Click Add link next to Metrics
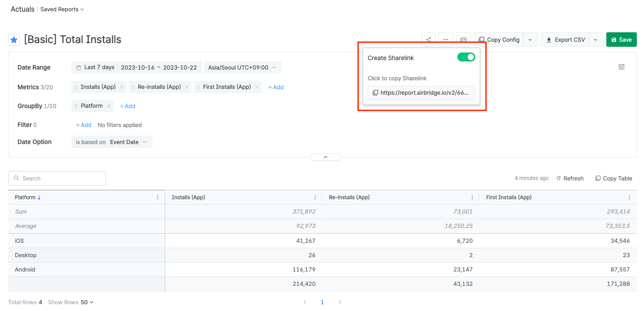The image size is (644, 311). pos(276,88)
